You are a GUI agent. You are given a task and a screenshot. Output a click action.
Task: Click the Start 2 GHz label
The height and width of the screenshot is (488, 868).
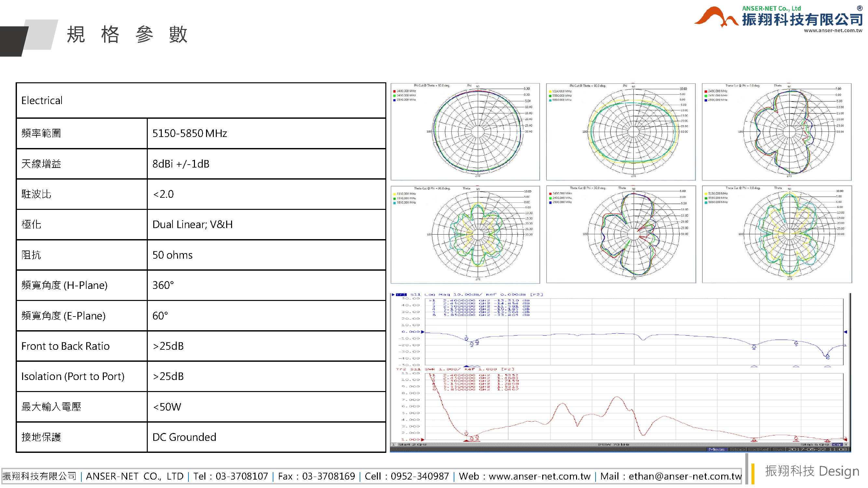coord(412,444)
